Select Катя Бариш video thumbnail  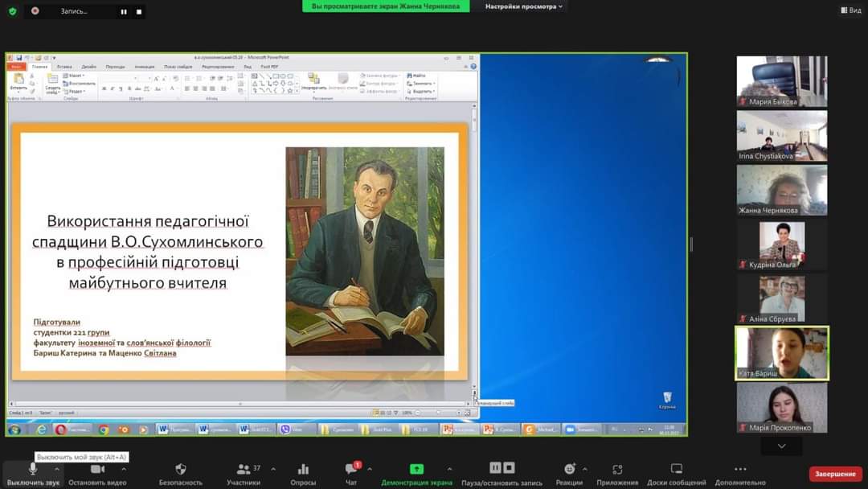tap(781, 353)
